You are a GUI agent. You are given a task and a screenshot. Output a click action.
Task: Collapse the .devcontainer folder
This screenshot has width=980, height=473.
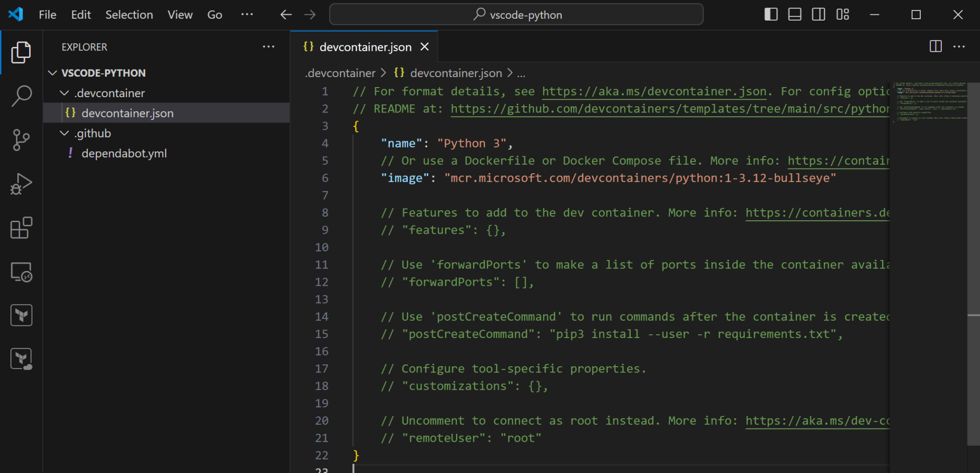(65, 93)
